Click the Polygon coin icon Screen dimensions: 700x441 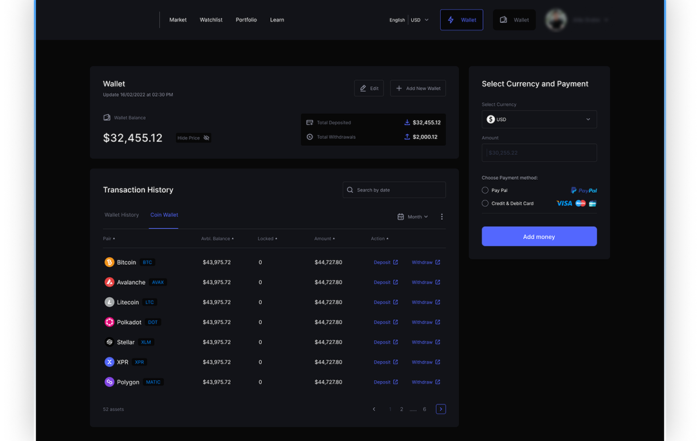[109, 382]
